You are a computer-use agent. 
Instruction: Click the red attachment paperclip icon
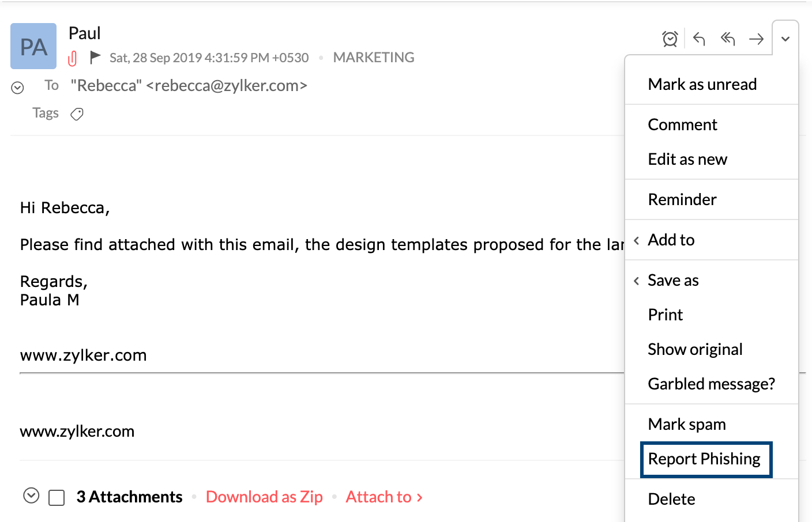(73, 58)
